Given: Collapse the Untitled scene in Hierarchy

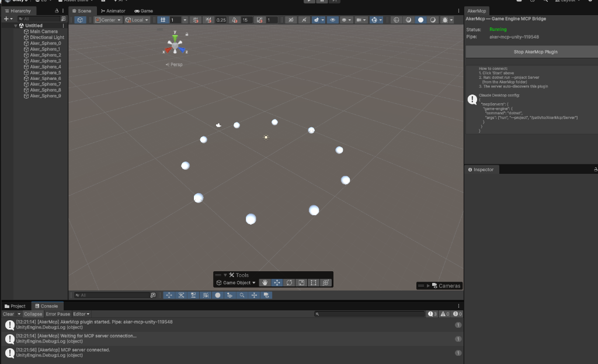Looking at the screenshot, I should pos(16,26).
